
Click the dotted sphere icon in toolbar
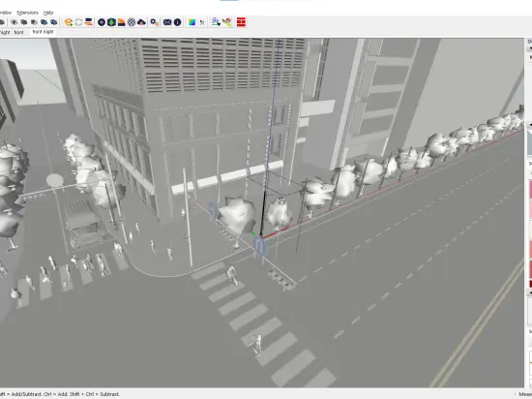coord(132,22)
